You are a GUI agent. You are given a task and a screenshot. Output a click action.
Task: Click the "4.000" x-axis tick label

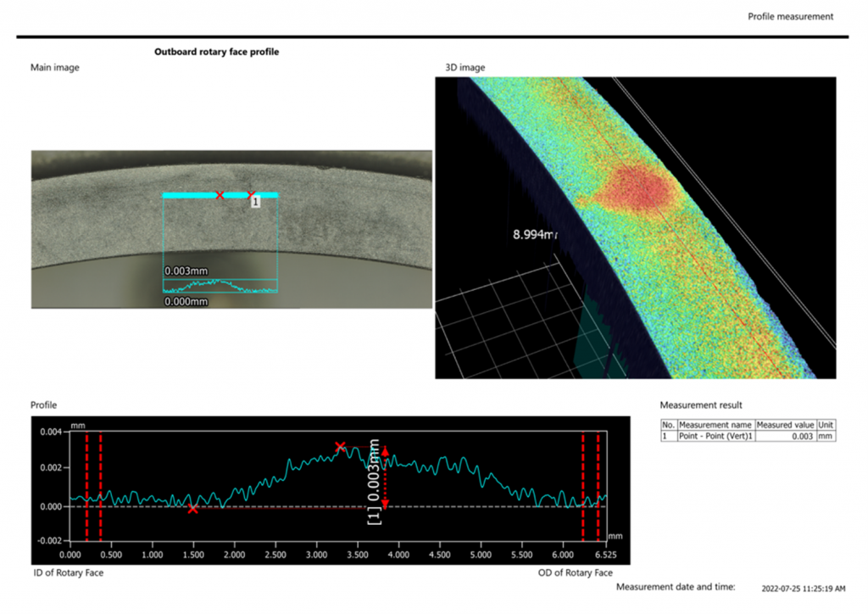398,555
